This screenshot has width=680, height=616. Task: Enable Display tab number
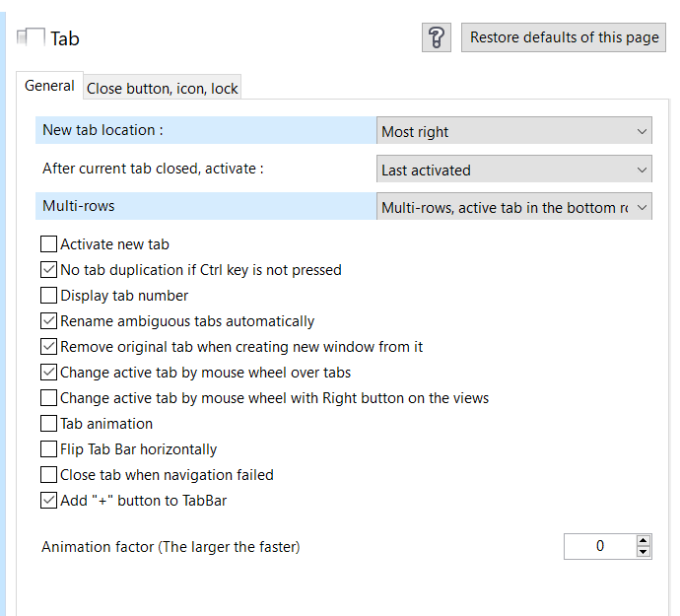tap(48, 295)
